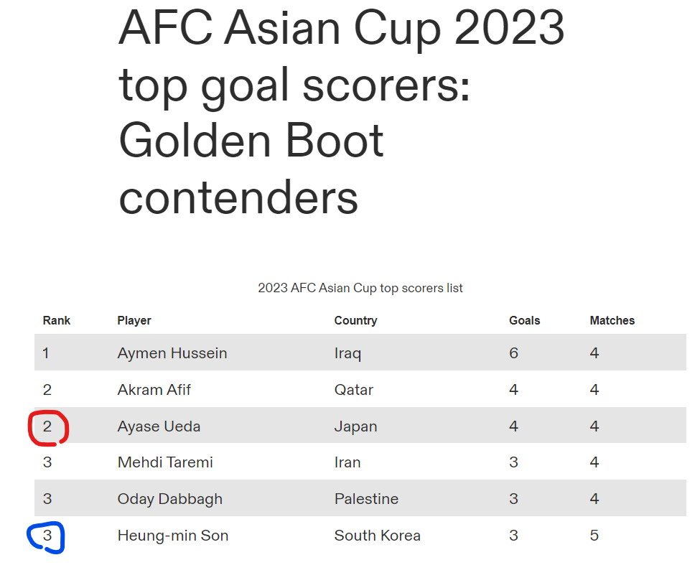Select the South Korea country cell
The height and width of the screenshot is (588, 700).
click(x=378, y=536)
